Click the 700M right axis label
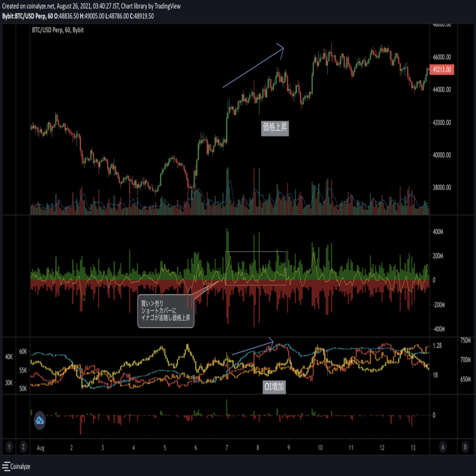Screen dimensions: 476x476 pyautogui.click(x=465, y=360)
